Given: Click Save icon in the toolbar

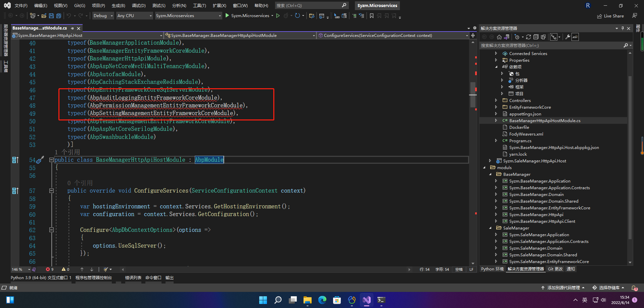Looking at the screenshot, I should click(51, 16).
